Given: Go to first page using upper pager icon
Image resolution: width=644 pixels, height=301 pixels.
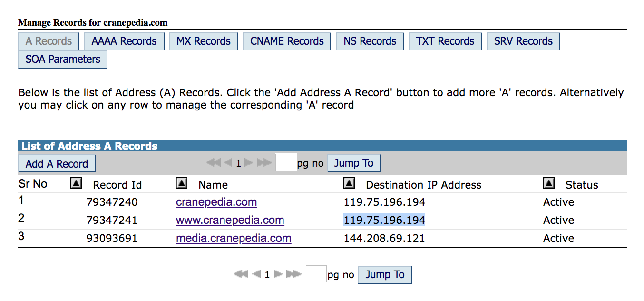Looking at the screenshot, I should 214,163.
